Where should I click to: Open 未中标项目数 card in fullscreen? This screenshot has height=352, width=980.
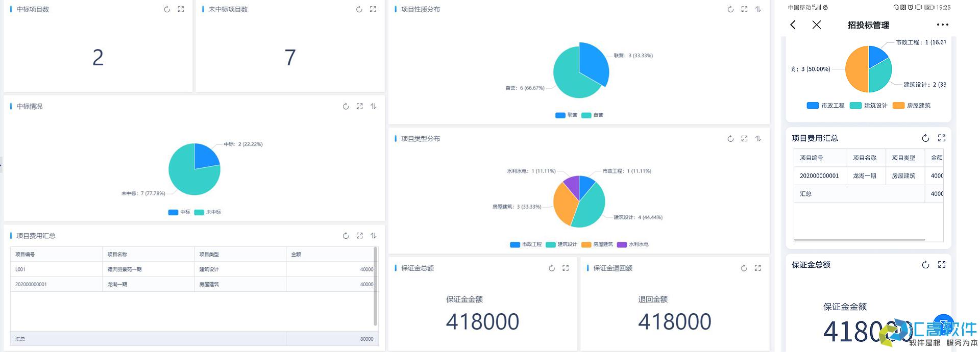373,9
